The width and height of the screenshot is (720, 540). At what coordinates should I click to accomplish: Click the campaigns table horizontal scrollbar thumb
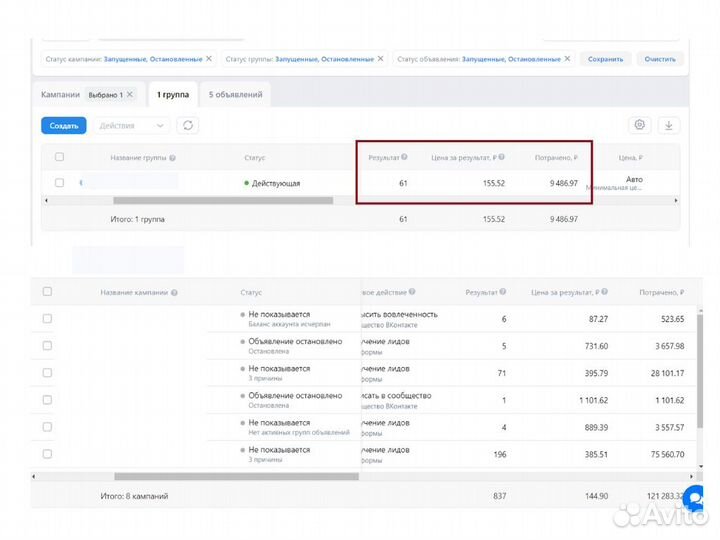click(x=236, y=477)
